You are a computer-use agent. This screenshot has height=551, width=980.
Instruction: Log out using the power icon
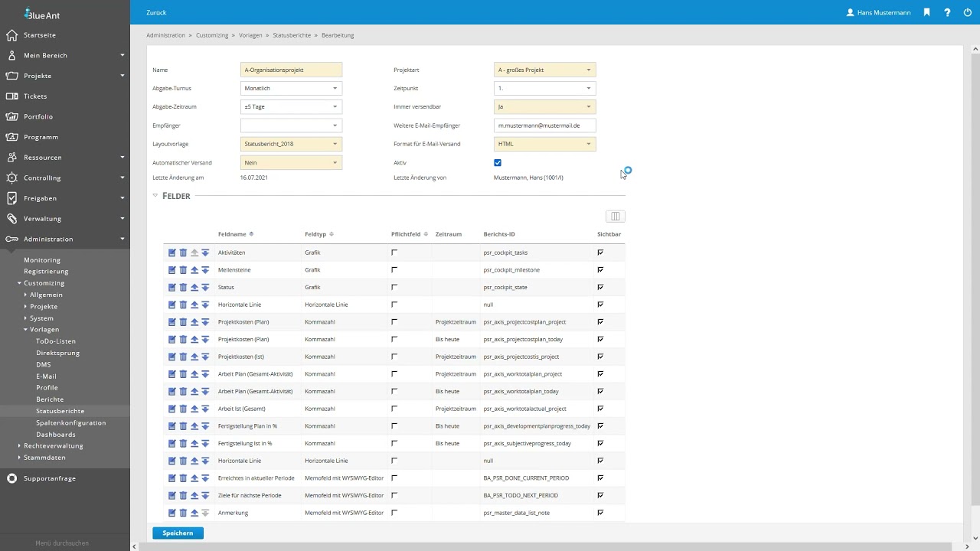tap(968, 12)
